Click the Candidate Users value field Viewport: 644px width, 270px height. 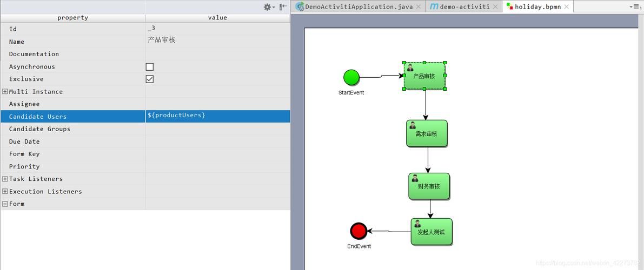click(x=217, y=116)
